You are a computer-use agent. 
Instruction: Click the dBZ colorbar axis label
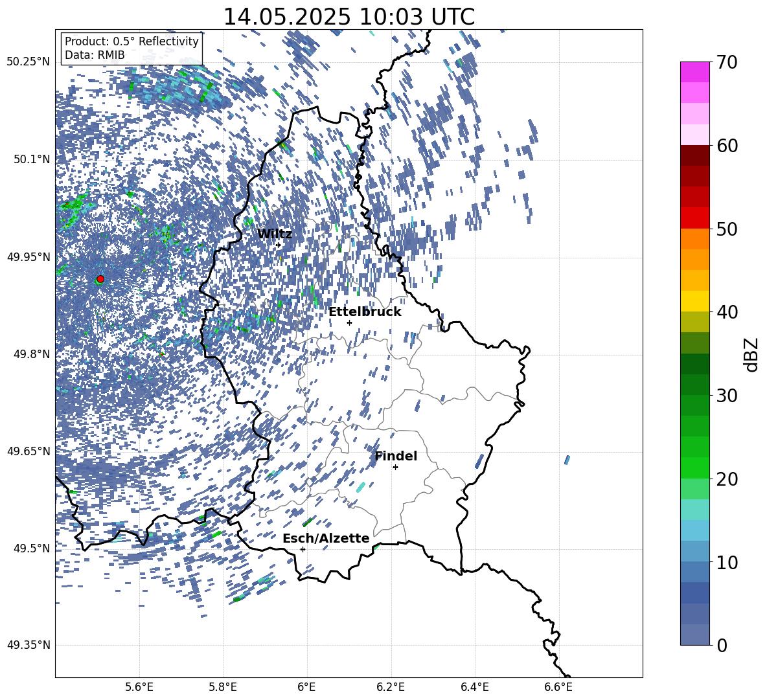coord(752,354)
